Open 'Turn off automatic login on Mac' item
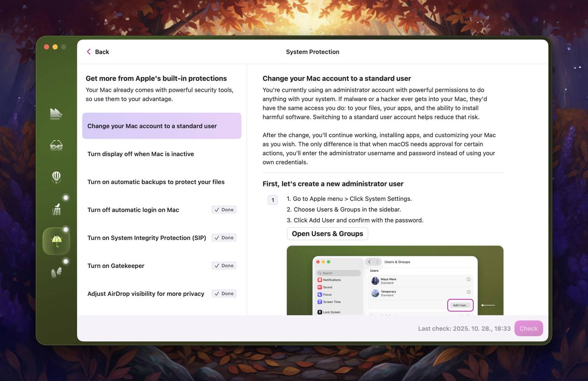 tap(162, 210)
